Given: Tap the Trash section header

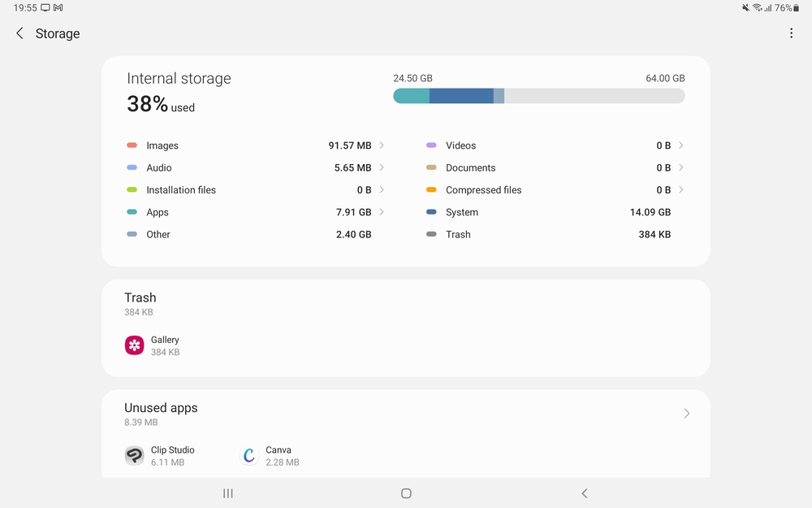Looking at the screenshot, I should click(x=140, y=298).
